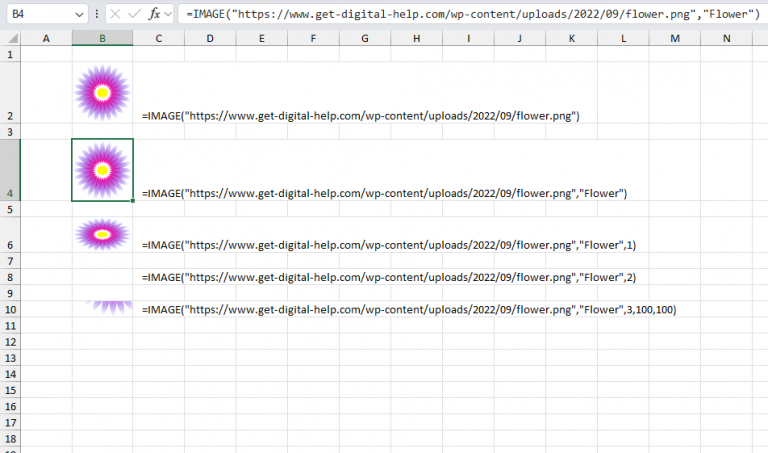Select row 2 header
This screenshot has width=768, height=453.
point(10,93)
